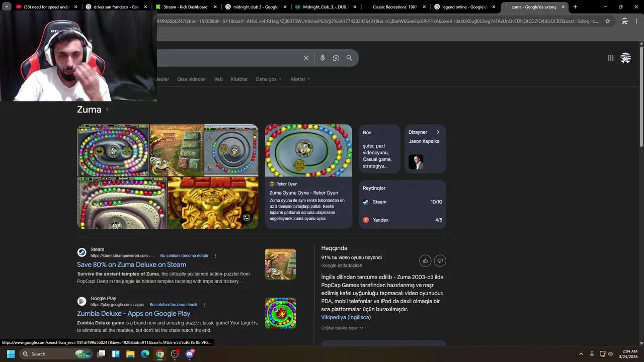
Task: Open the Zuma Deluxe thumbnail beside the Steam result
Action: click(x=280, y=264)
